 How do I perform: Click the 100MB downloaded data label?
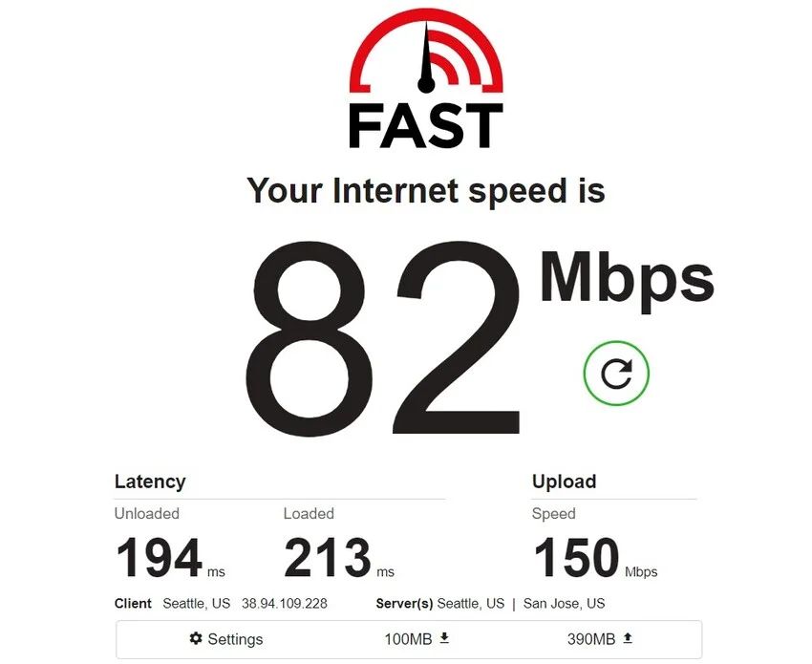point(408,639)
